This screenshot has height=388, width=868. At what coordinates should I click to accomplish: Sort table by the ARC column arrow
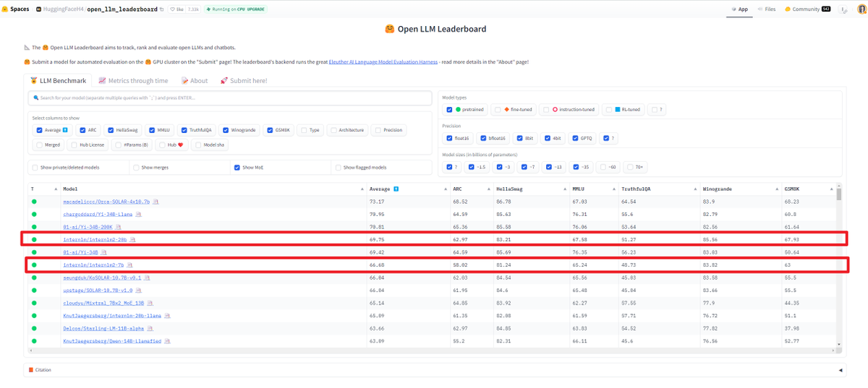click(490, 189)
